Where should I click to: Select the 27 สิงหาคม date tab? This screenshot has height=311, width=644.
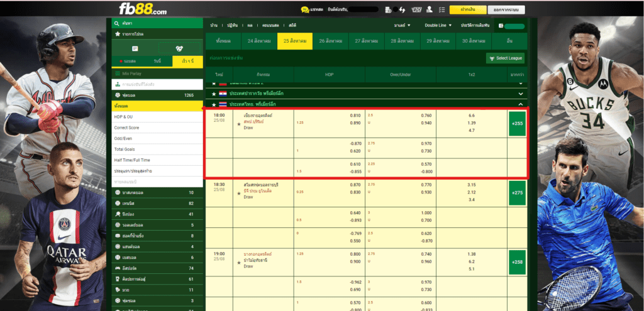(x=367, y=41)
